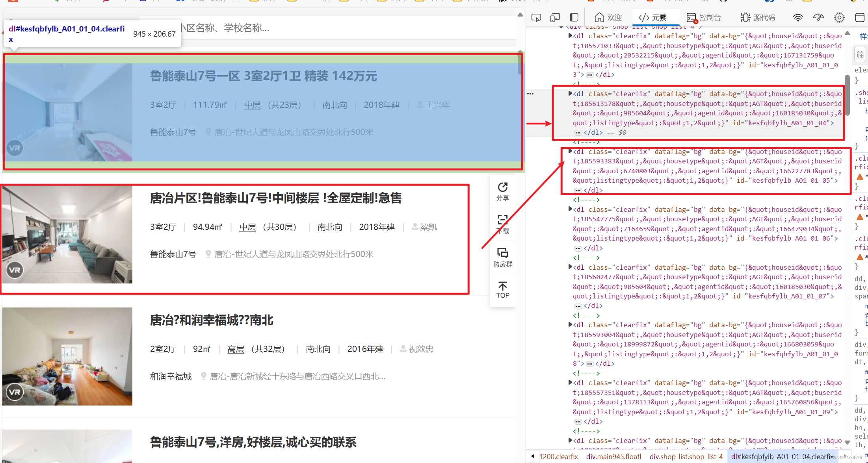Open listing 鲁能泰山7号一区 3室2厅1卫 精装 142万元
The width and height of the screenshot is (868, 463).
[264, 76]
